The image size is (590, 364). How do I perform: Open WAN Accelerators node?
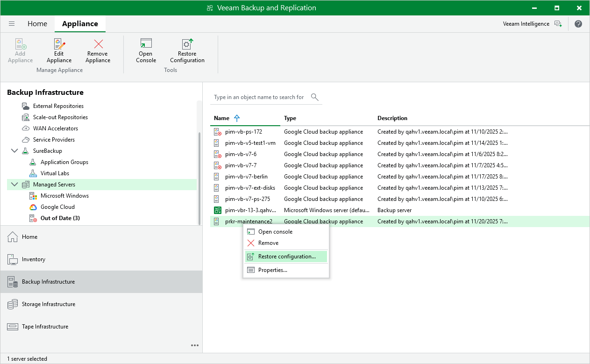pos(56,128)
